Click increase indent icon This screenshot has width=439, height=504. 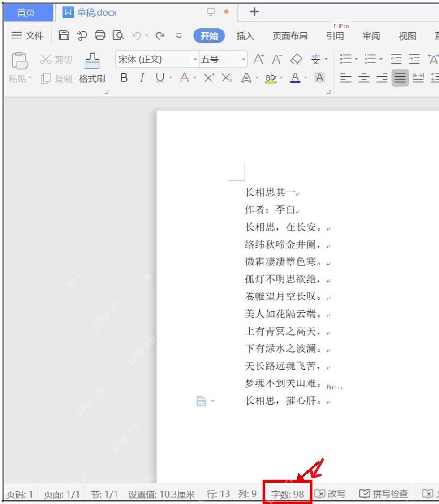click(414, 59)
